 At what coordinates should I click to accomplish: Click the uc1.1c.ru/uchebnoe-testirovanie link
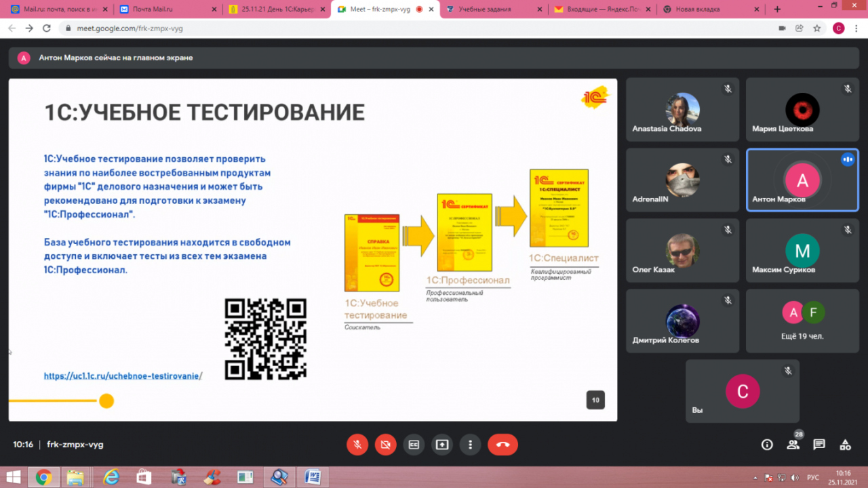[x=123, y=375]
